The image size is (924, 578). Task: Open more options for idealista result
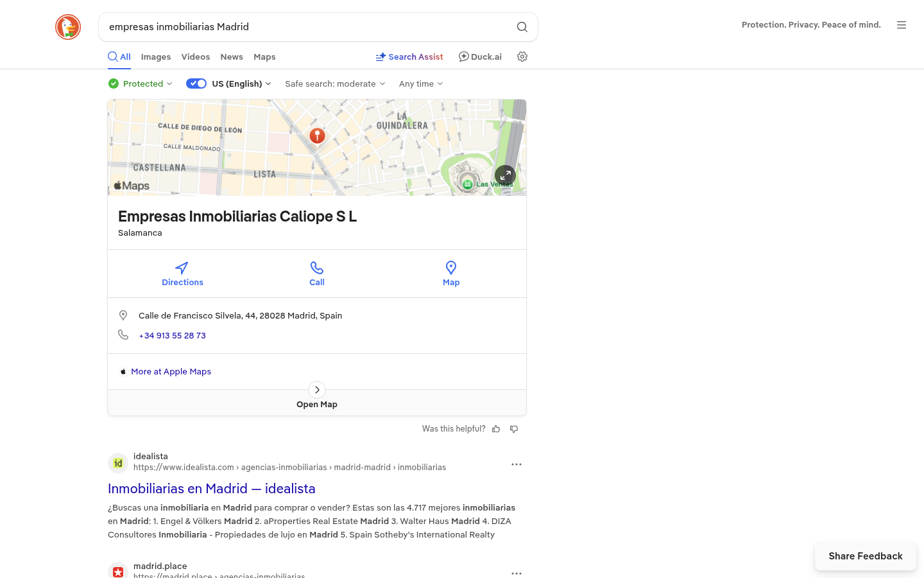[517, 464]
